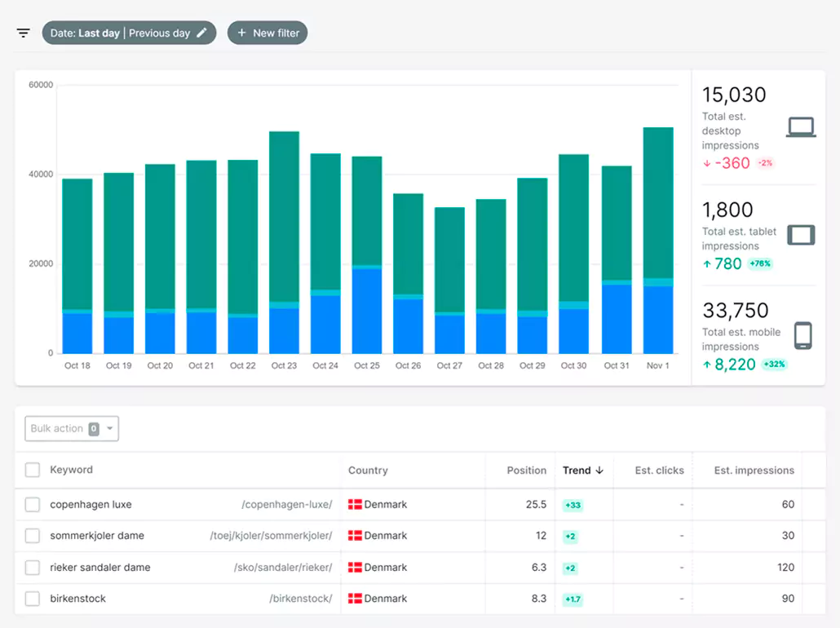Select the rieker sandaler dame checkbox
Image resolution: width=840 pixels, height=628 pixels.
[x=33, y=568]
